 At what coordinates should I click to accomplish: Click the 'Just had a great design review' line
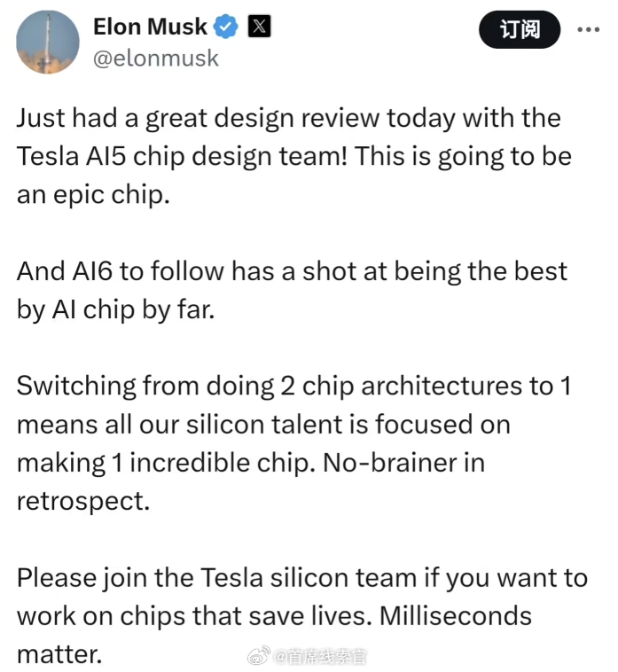coord(289,118)
